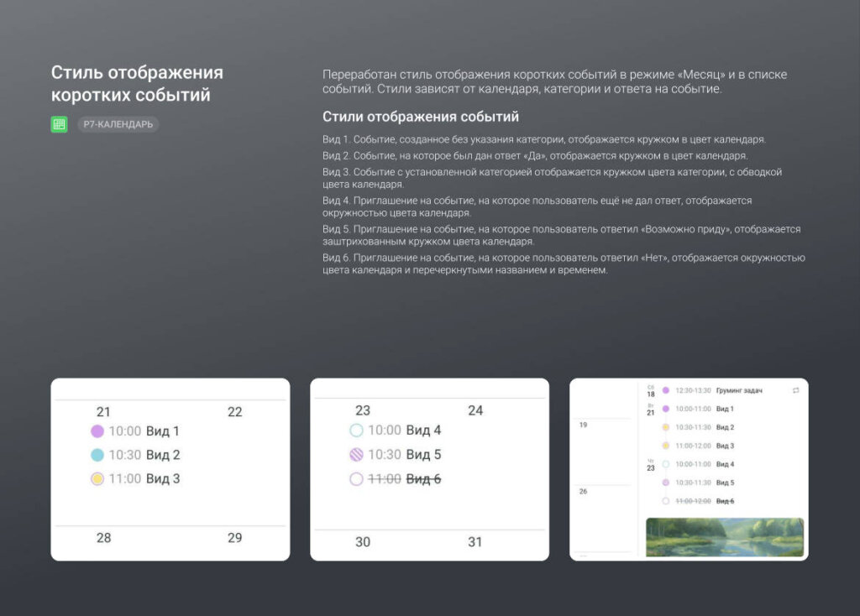Viewport: 860px width, 616px height.
Task: Click the empty teal ring next to Вид 4 at 10:00
Action: (356, 431)
